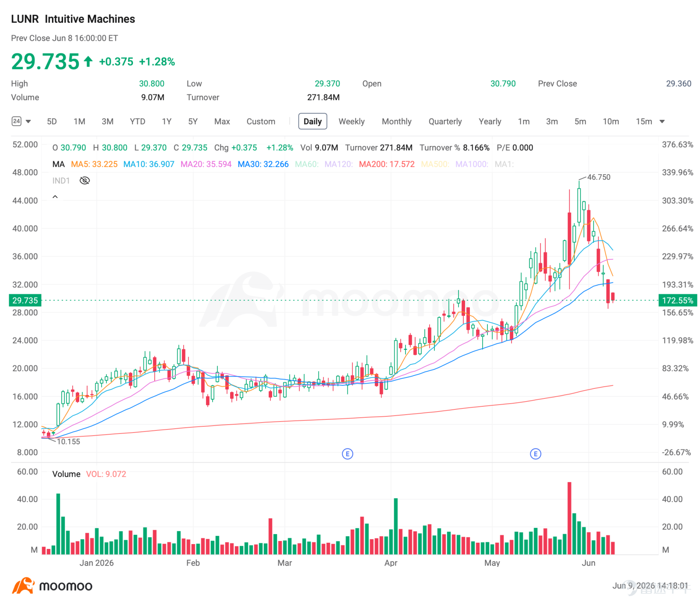Select the Daily candle interval
The height and width of the screenshot is (604, 700).
(x=313, y=122)
